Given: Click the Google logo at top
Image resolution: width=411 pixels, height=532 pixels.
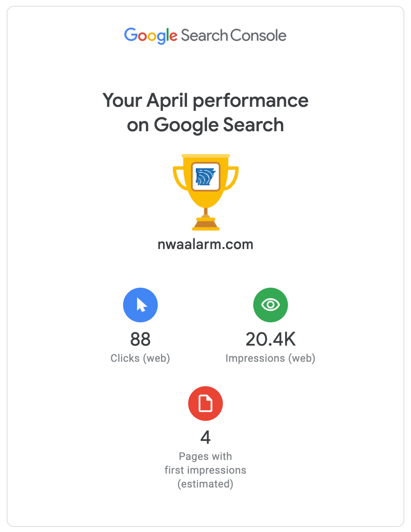Looking at the screenshot, I should click(x=151, y=36).
